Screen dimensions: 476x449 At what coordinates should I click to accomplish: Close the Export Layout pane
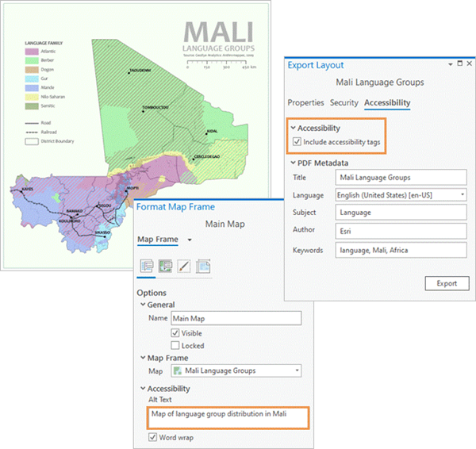(470, 63)
